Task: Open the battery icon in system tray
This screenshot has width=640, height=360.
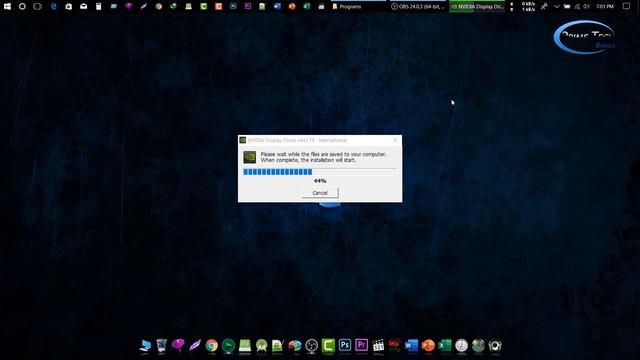Action: (x=567, y=7)
